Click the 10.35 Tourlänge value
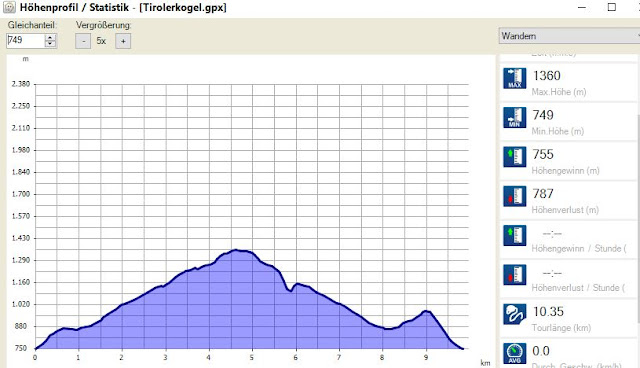This screenshot has width=640, height=368. pos(548,312)
